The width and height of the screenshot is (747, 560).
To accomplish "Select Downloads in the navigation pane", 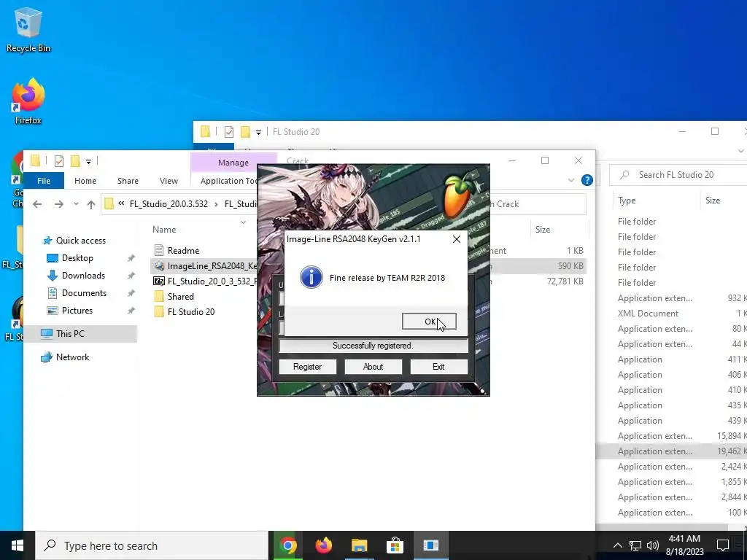I will 83,276.
